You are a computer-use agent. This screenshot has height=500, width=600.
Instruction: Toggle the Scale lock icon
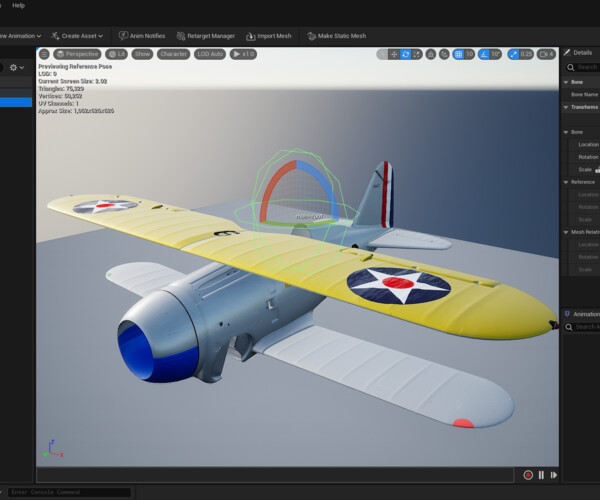tap(597, 169)
